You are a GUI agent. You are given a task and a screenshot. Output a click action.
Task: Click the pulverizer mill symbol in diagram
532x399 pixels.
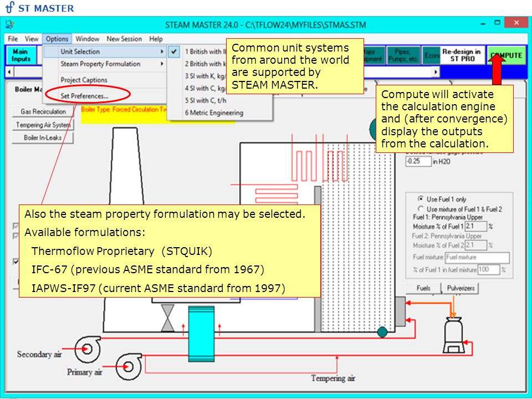click(454, 335)
